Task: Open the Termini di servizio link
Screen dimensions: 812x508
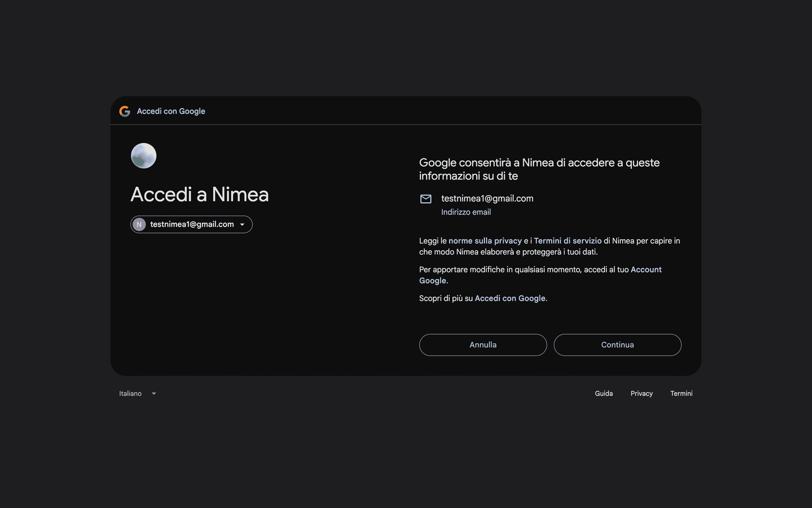Action: pos(568,241)
